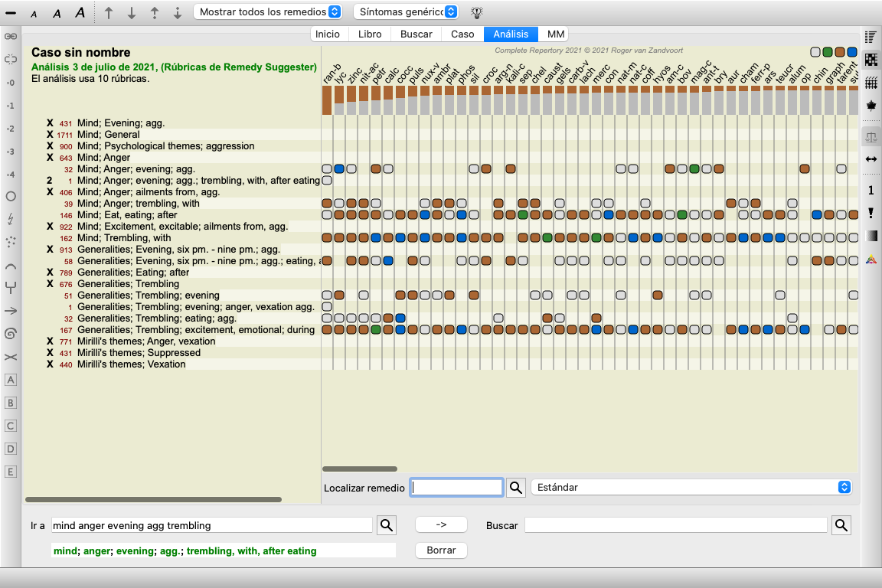Toggle classification letter B

(11, 403)
